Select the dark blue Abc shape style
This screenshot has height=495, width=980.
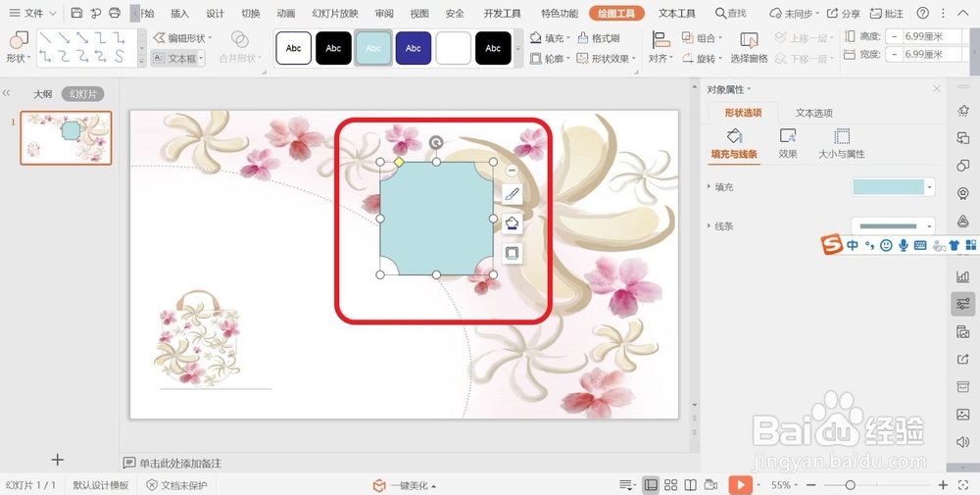coord(414,48)
